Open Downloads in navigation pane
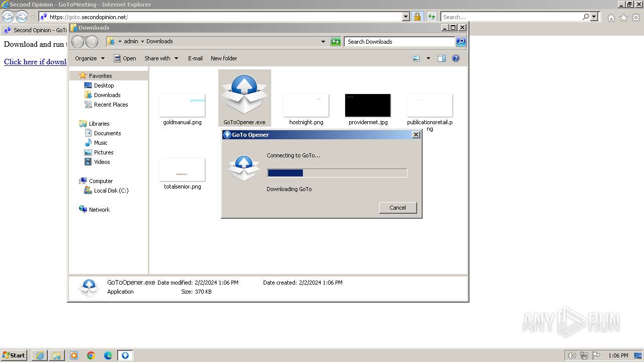Viewport: 644px width, 362px height. tap(107, 95)
